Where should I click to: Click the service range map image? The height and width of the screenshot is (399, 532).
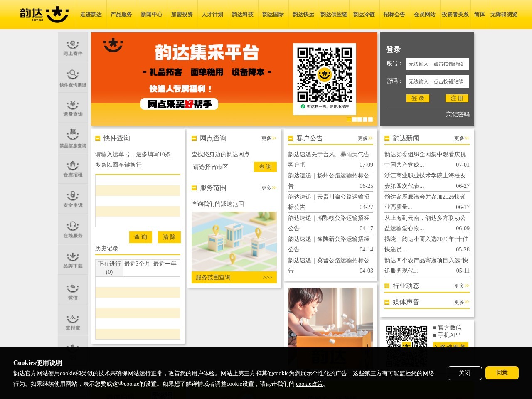click(x=234, y=241)
